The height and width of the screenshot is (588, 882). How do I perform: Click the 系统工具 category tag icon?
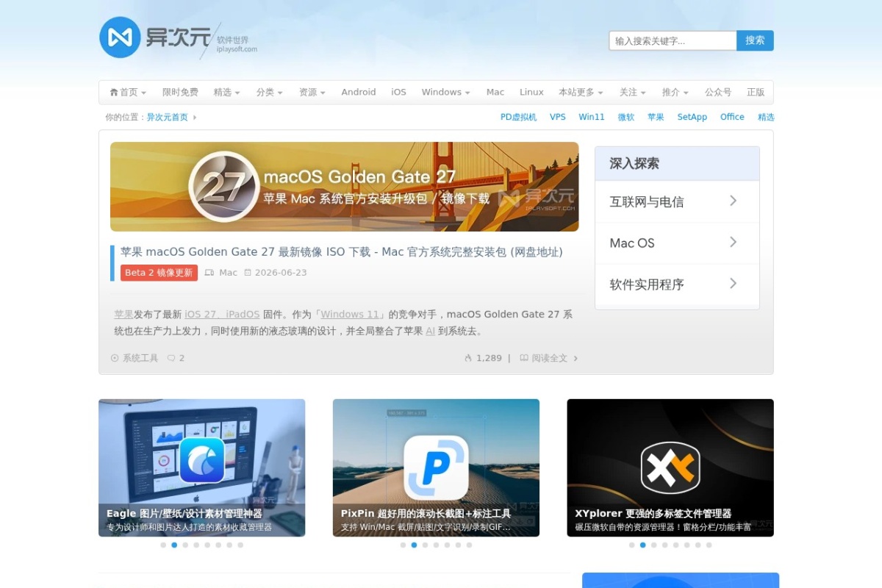point(115,358)
